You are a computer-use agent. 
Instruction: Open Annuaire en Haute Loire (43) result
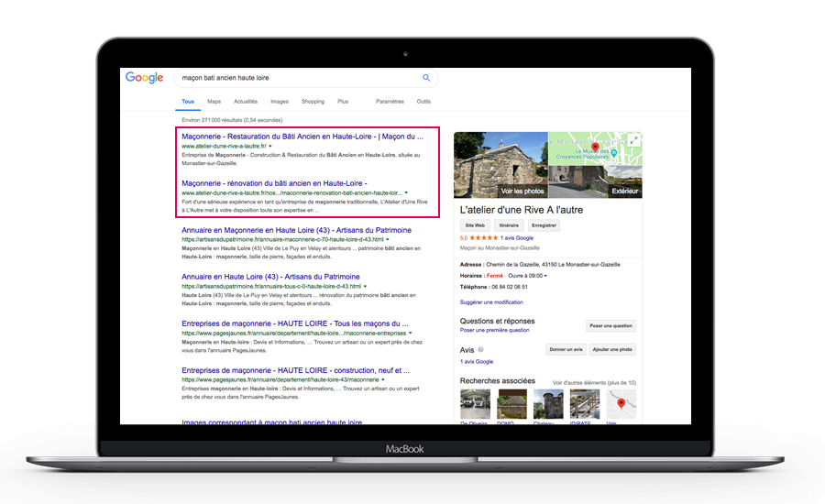tap(270, 277)
